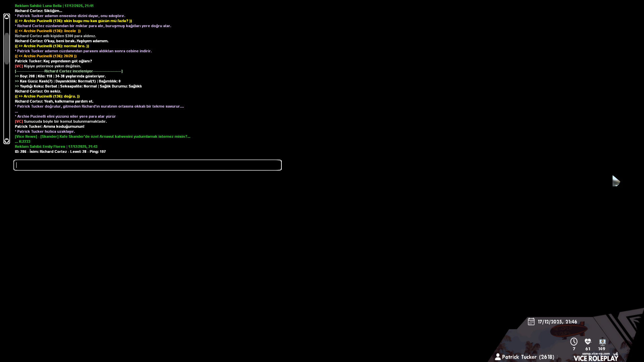Click the 17/12/2025, 21:46 date text

point(557,322)
